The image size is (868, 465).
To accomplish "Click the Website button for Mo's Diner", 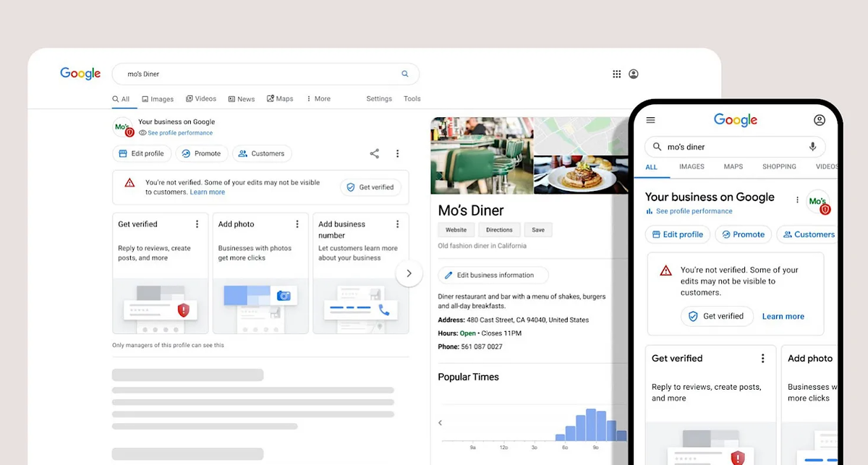I will pos(456,230).
